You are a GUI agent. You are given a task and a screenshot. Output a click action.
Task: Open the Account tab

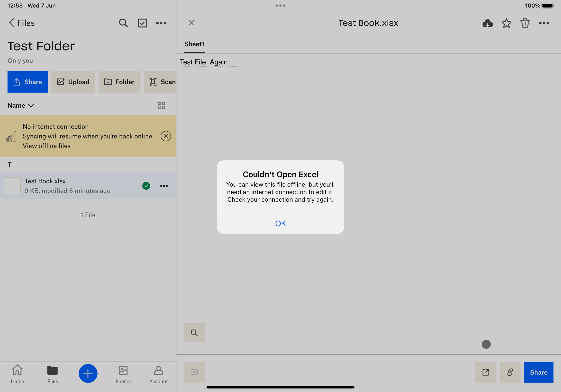(159, 374)
